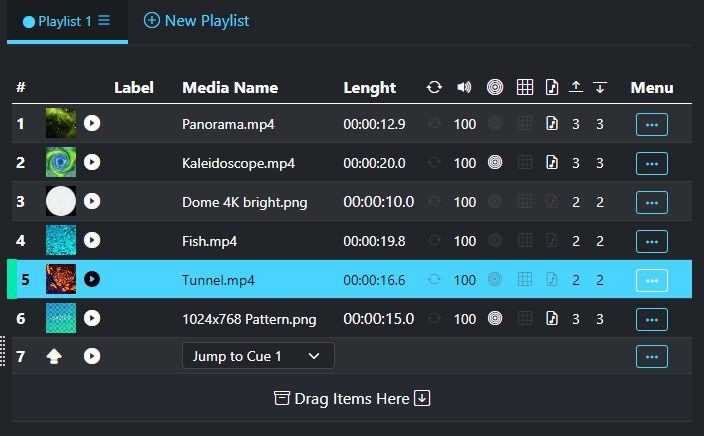Click the Drag Items Here area
The width and height of the screenshot is (704, 436).
(x=352, y=399)
